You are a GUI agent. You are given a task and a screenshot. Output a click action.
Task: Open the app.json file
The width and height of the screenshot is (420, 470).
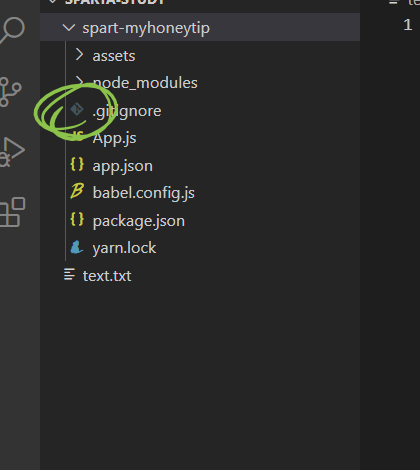[123, 166]
